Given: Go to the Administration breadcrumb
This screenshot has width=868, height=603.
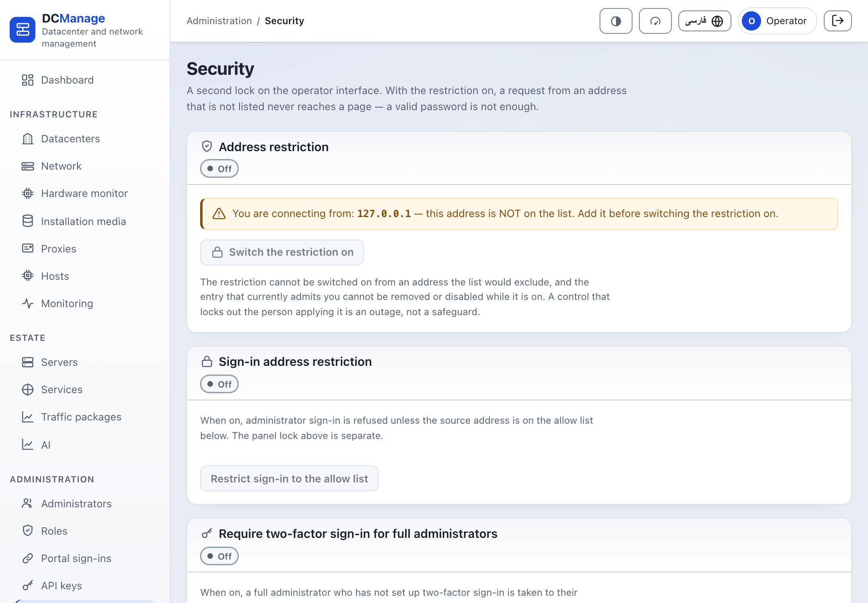Looking at the screenshot, I should (219, 21).
